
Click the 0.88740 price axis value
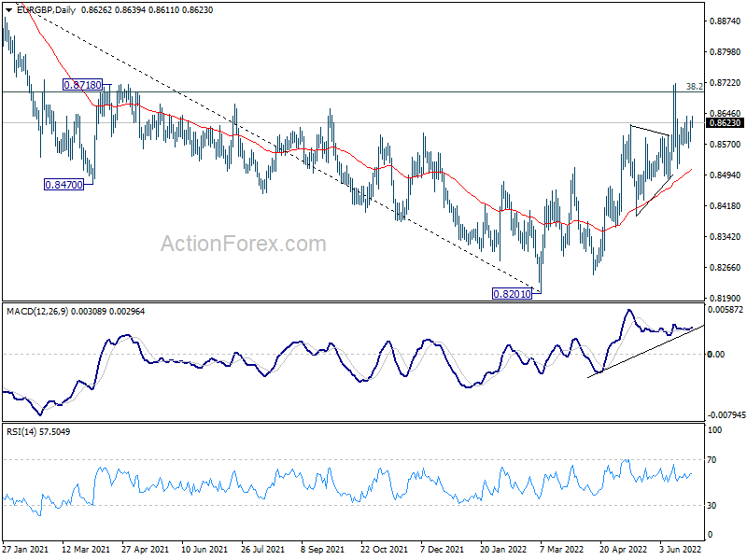pyautogui.click(x=726, y=21)
